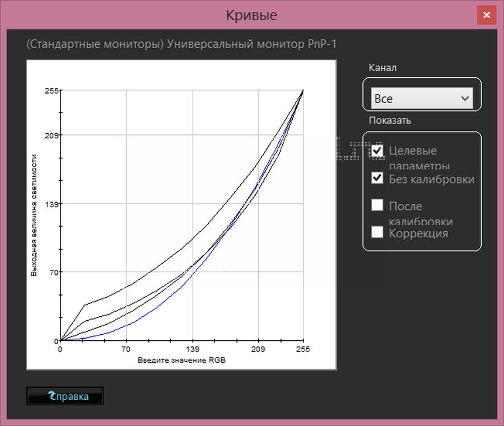Enable the Коррекция checkbox
This screenshot has width=504, height=426.
[x=377, y=232]
